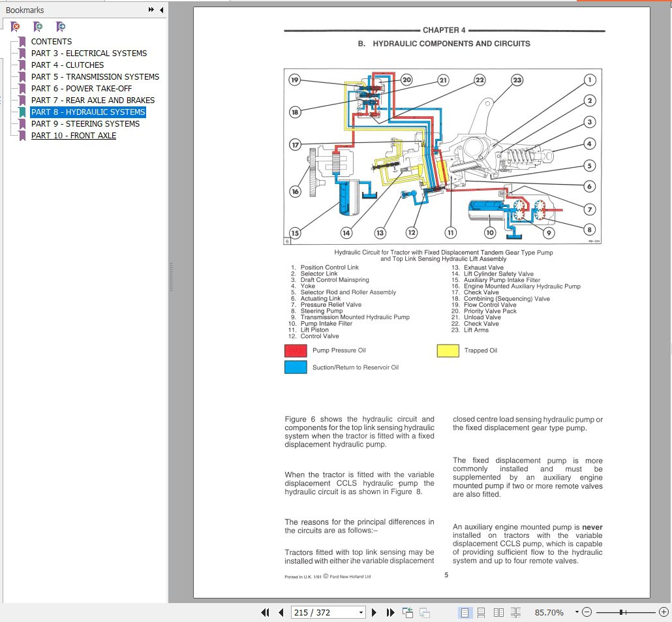Go to the previous page
Image resolution: width=672 pixels, height=622 pixels.
pyautogui.click(x=281, y=613)
